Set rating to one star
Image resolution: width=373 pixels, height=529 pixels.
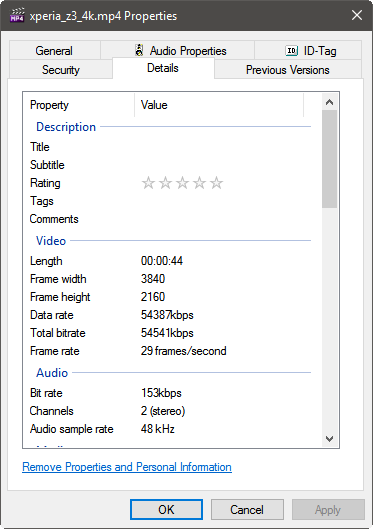tap(148, 183)
